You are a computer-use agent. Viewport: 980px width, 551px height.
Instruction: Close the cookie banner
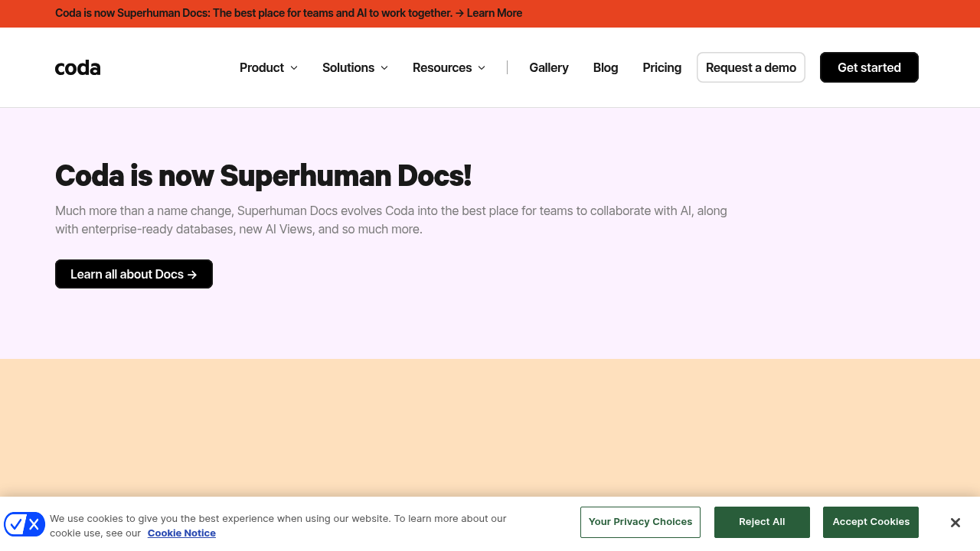pos(955,523)
